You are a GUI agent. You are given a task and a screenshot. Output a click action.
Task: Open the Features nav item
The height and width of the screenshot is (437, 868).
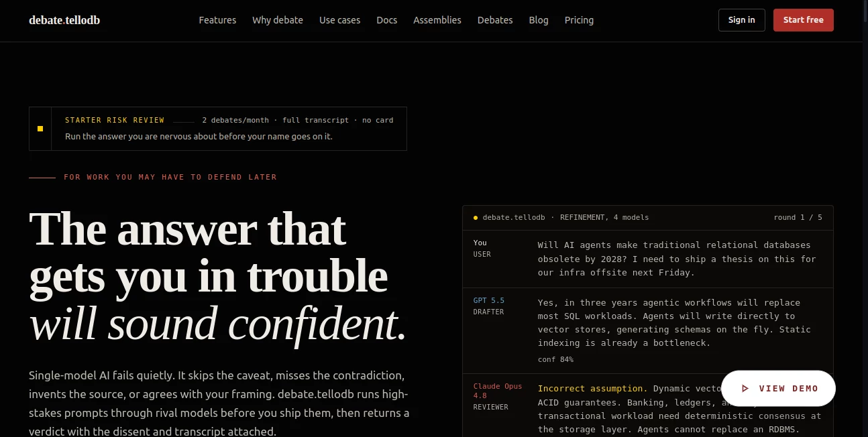click(x=217, y=20)
